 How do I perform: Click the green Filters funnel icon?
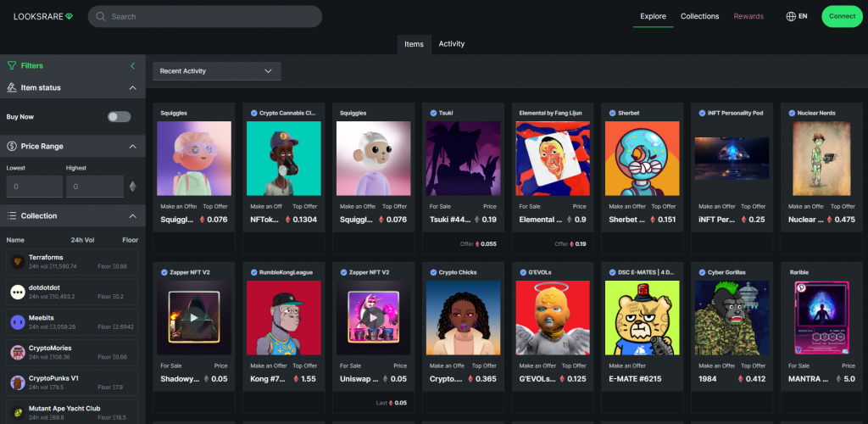click(12, 66)
